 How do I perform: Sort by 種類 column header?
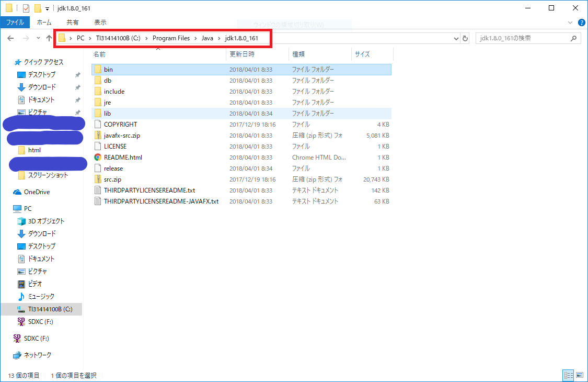point(298,54)
